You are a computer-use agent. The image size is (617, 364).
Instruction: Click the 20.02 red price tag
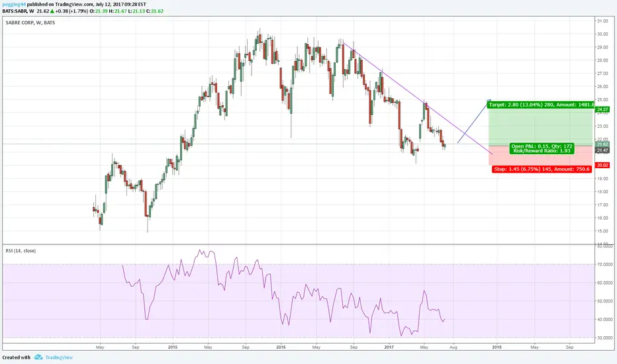602,165
